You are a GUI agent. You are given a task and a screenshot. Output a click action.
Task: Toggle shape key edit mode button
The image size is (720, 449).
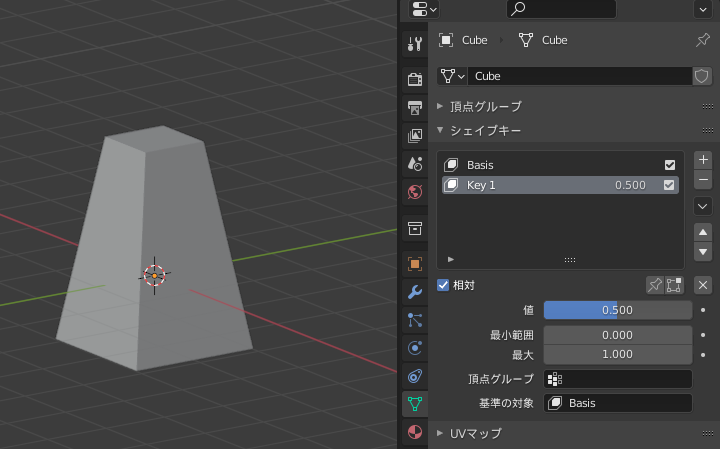click(674, 285)
